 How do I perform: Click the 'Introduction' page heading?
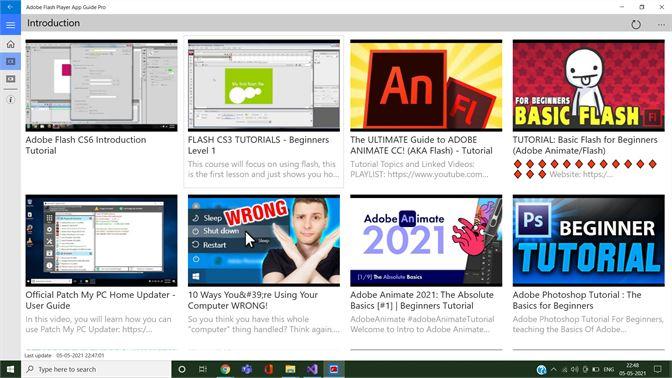54,23
